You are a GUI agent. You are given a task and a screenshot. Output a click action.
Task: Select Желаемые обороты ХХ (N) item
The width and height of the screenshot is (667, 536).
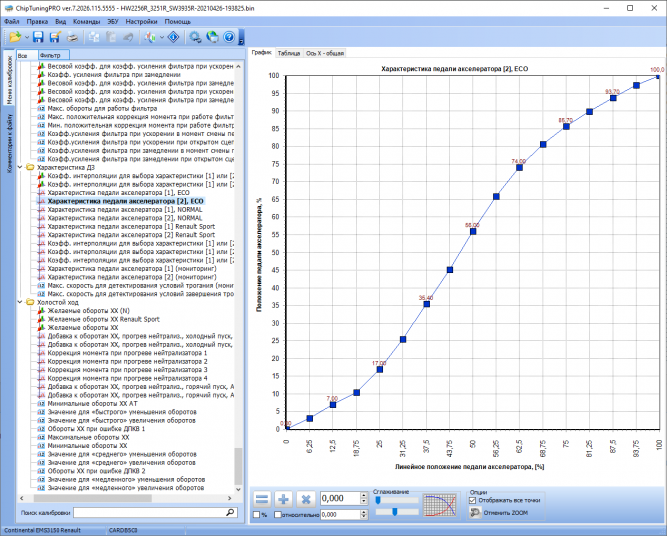88,311
